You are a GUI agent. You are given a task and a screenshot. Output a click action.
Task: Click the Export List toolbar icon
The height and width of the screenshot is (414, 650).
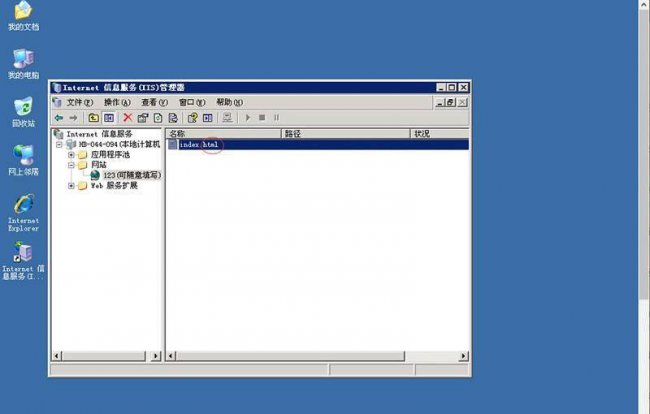pyautogui.click(x=173, y=118)
